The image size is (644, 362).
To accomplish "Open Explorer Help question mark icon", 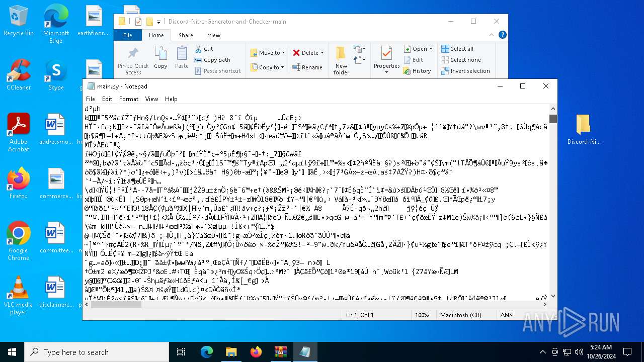I will tap(502, 35).
